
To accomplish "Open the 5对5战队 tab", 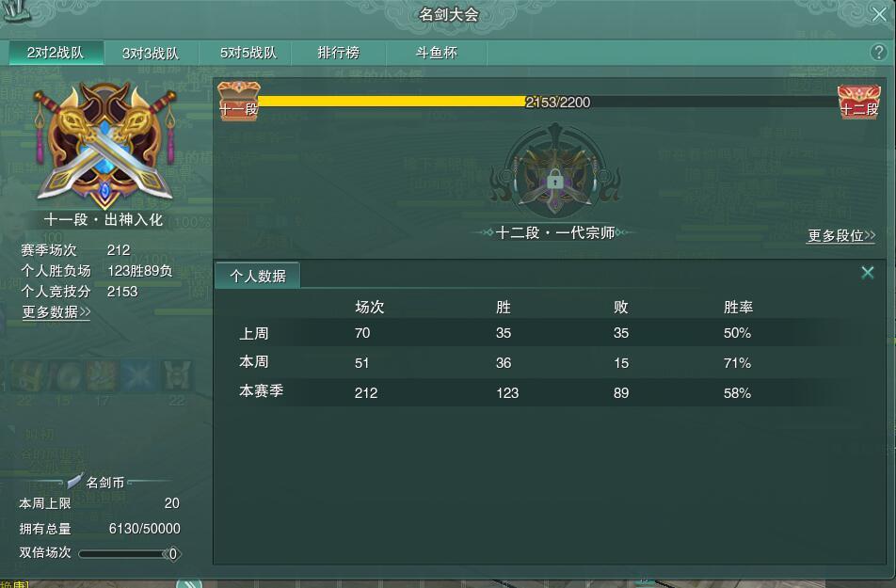I will tap(248, 53).
